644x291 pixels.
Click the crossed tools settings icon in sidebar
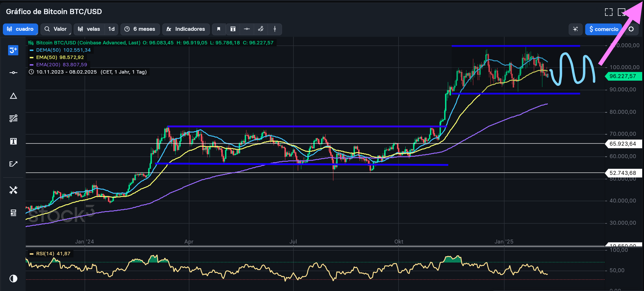13,190
